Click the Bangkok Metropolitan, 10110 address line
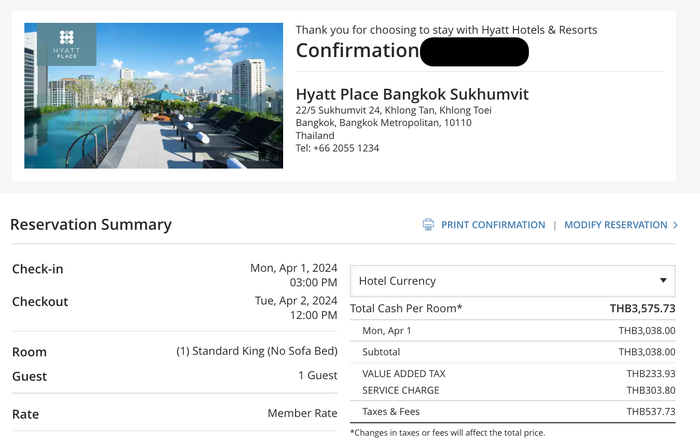 tap(383, 123)
